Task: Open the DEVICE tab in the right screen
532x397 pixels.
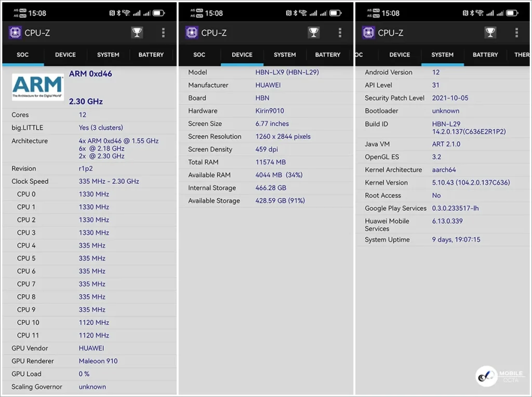Action: (x=400, y=54)
